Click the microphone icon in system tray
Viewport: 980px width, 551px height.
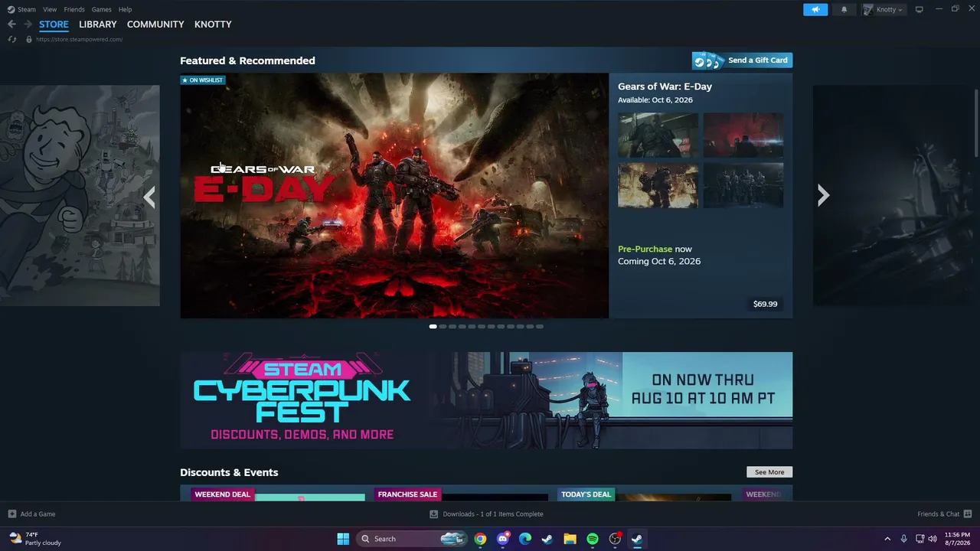(x=904, y=539)
